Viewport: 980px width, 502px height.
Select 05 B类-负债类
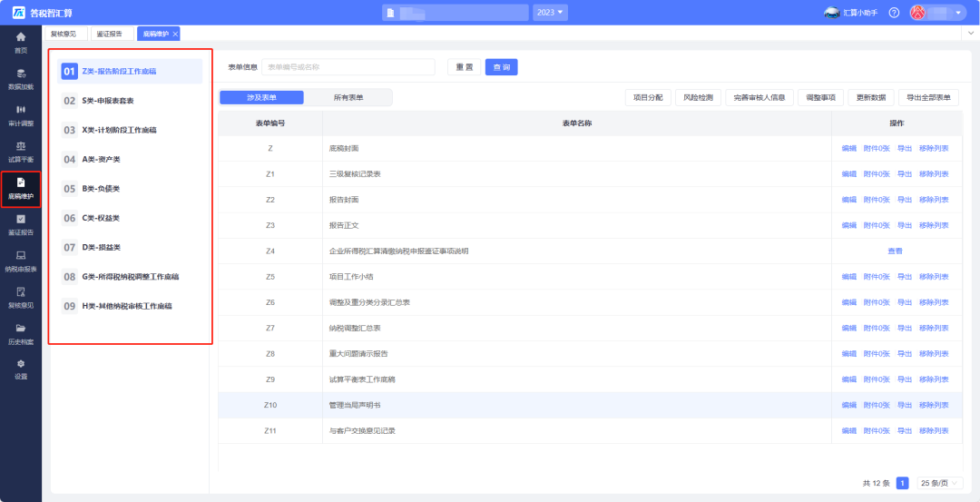pyautogui.click(x=130, y=188)
